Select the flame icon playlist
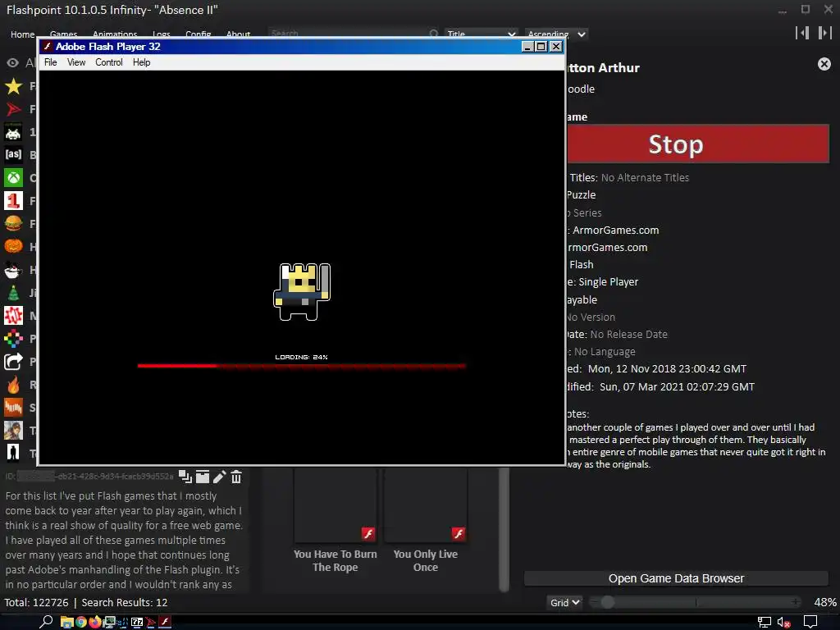 pos(13,385)
